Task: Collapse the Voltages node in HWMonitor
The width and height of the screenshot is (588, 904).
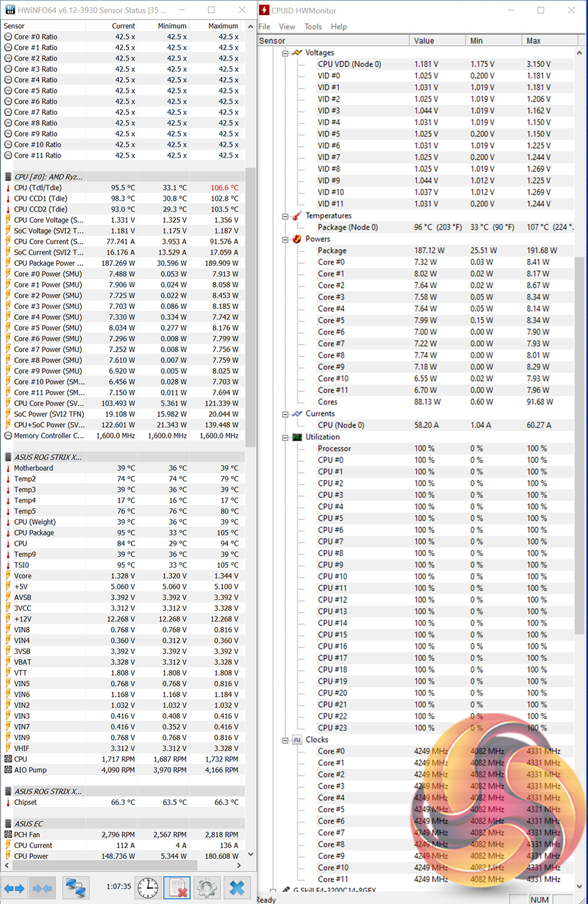Action: pos(285,53)
